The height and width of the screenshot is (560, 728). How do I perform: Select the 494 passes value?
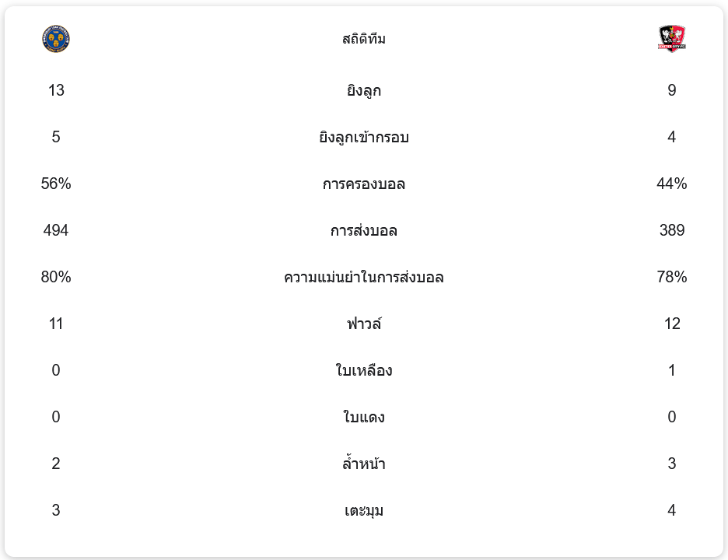tap(56, 231)
